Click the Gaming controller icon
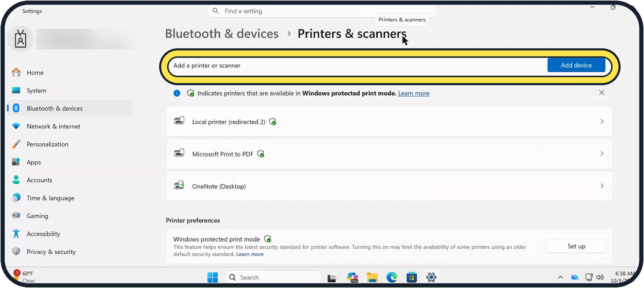644x288 pixels. click(x=16, y=216)
